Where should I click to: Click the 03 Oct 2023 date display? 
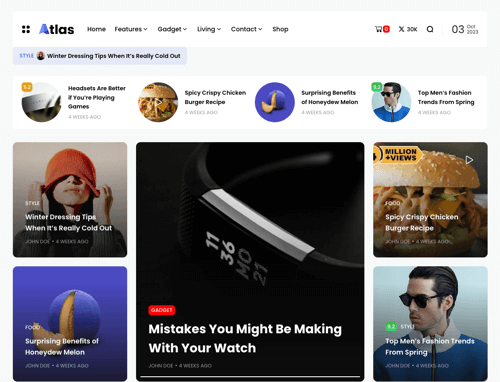click(465, 29)
